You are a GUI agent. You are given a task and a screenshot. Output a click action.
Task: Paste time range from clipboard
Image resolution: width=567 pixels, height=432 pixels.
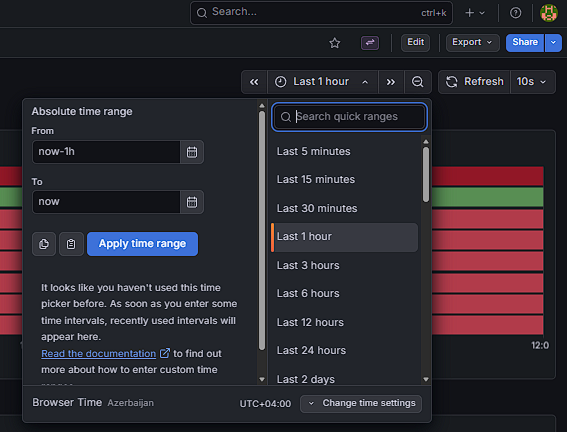pos(71,244)
